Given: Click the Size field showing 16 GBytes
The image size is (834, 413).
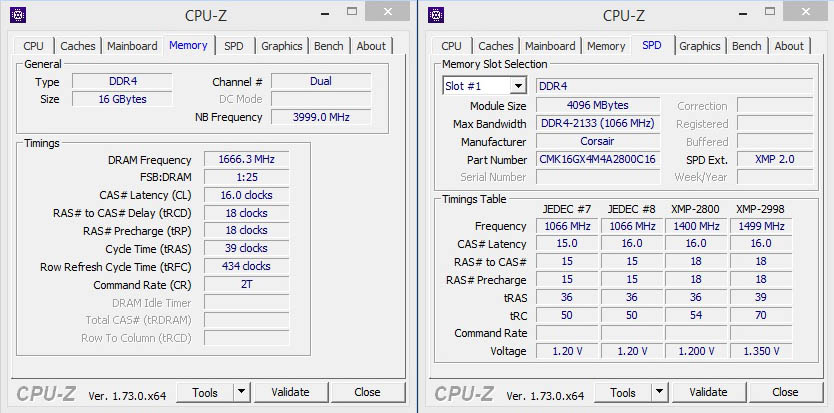Looking at the screenshot, I should [x=122, y=99].
